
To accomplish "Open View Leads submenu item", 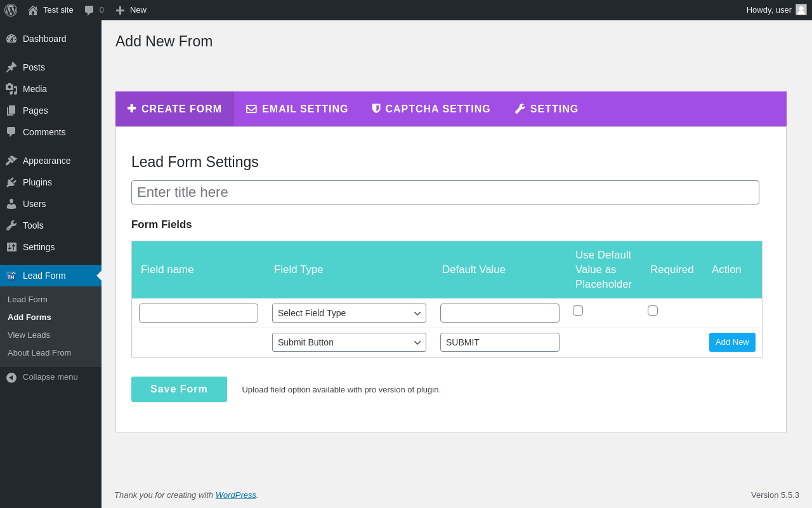I will (x=29, y=335).
